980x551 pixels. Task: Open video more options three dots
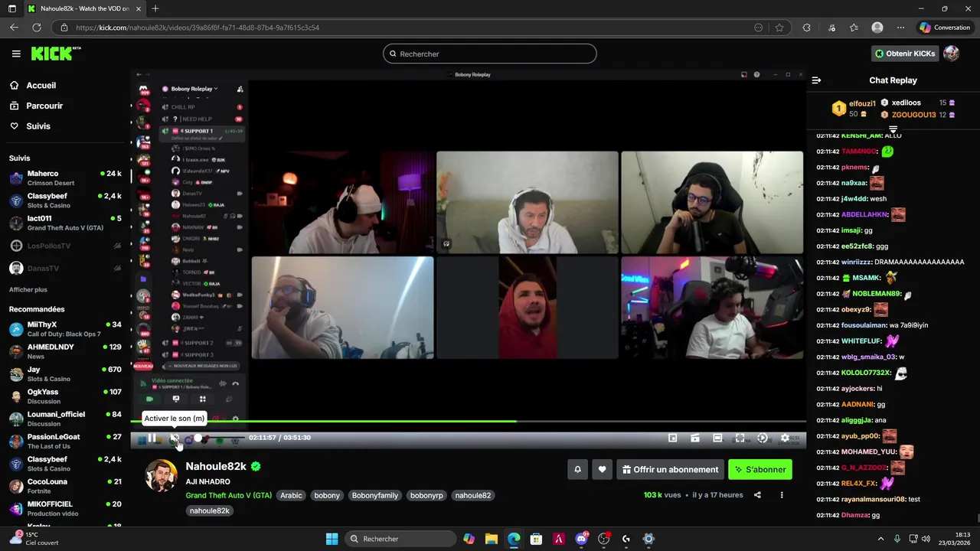pos(782,495)
